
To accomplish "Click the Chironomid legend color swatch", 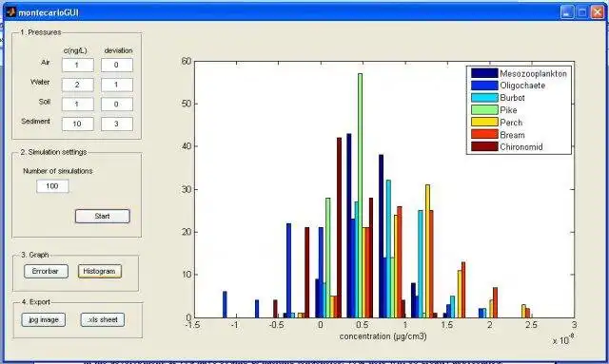I will [x=484, y=146].
